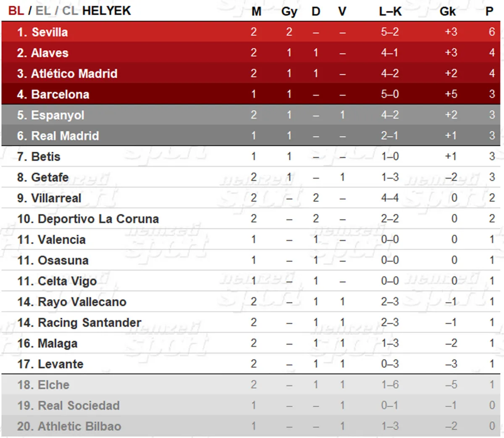The image size is (504, 438).
Task: Click the Gy wins column header
Action: coord(289,12)
